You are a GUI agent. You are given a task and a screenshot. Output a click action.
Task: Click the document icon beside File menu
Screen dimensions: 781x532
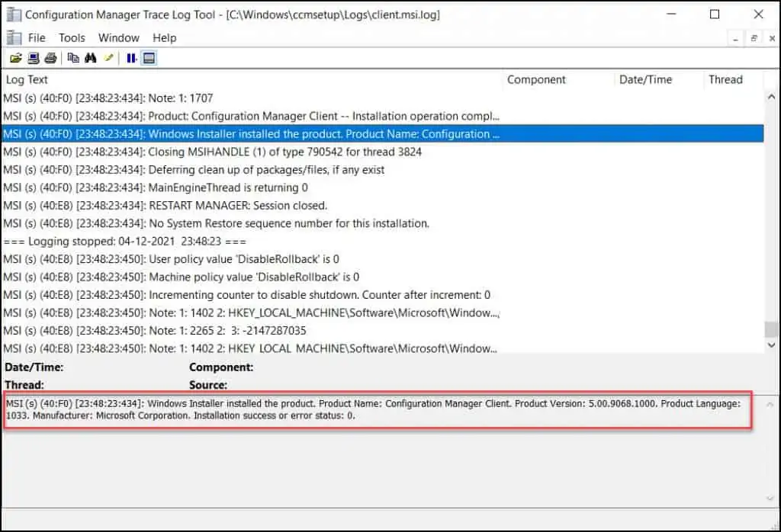pyautogui.click(x=14, y=38)
